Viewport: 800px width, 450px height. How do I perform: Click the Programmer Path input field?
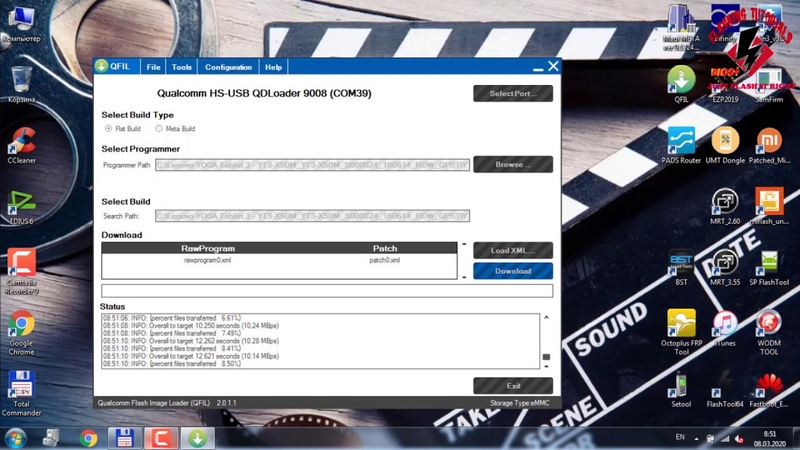(312, 165)
